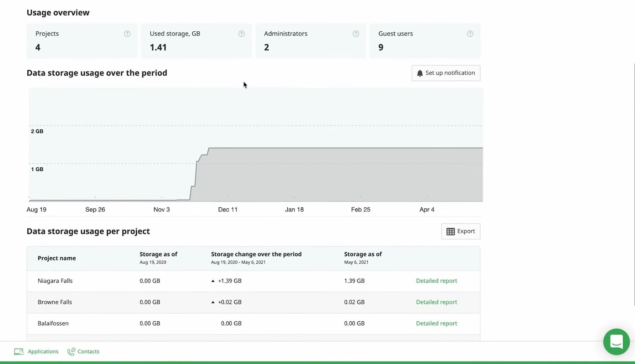Click the Niagara Falls project name

(x=55, y=281)
